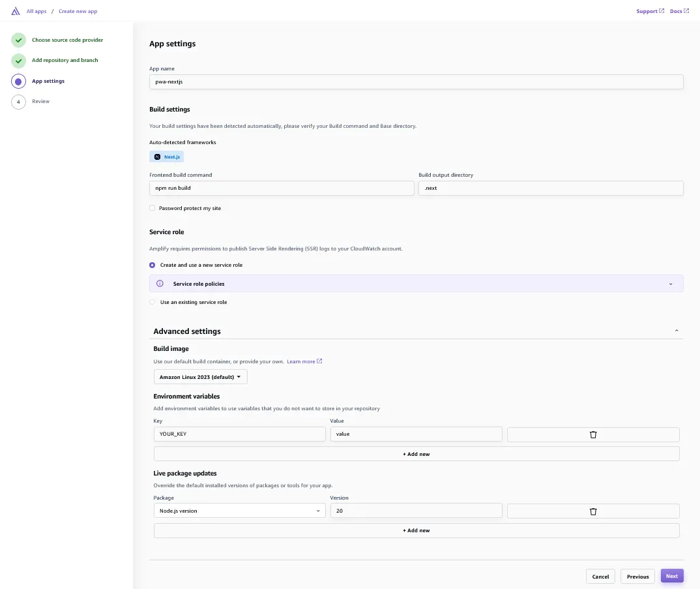Screen dimensions: 700x589
Task: Open the Amazon Linux 2023 build image dropdown
Action: click(x=201, y=377)
